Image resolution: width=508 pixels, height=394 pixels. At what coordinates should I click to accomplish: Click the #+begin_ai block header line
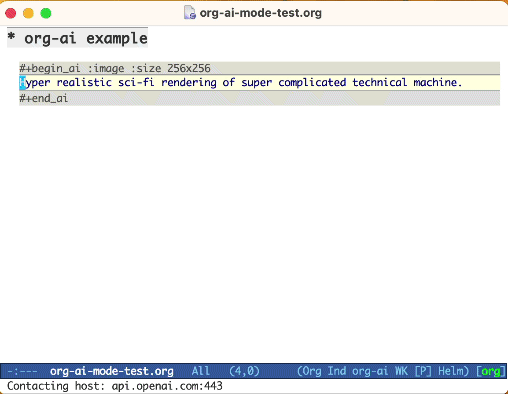259,68
